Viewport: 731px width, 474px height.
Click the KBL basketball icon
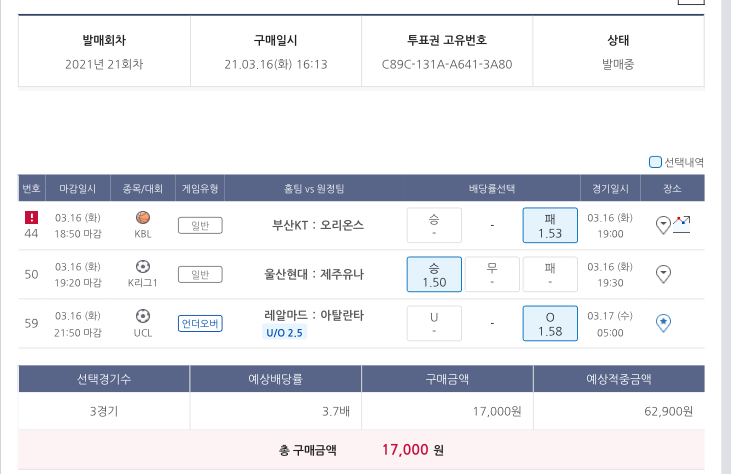click(x=142, y=217)
